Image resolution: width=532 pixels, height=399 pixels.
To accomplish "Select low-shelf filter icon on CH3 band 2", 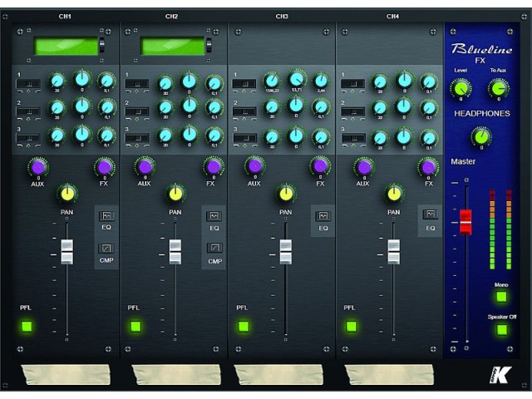I will [236, 119].
